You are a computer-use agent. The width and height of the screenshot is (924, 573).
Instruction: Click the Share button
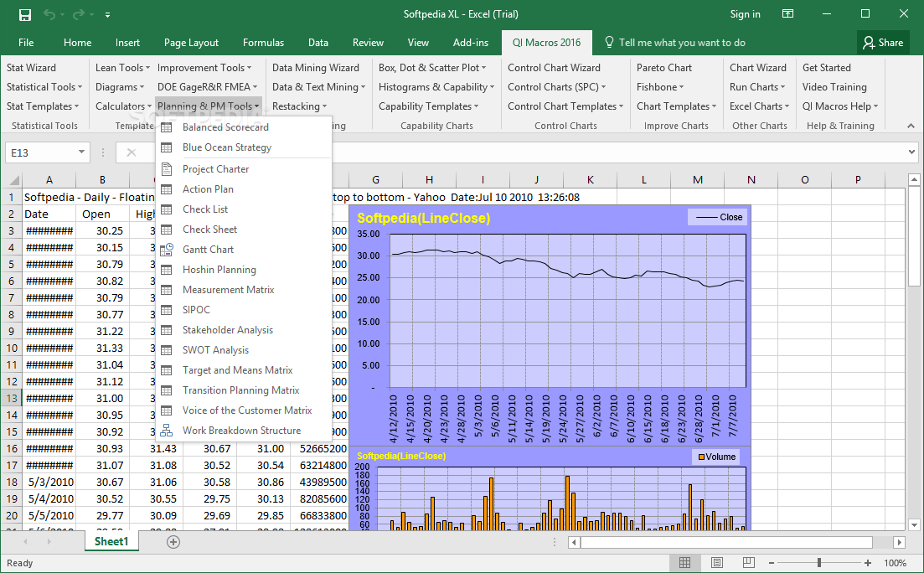coord(883,43)
